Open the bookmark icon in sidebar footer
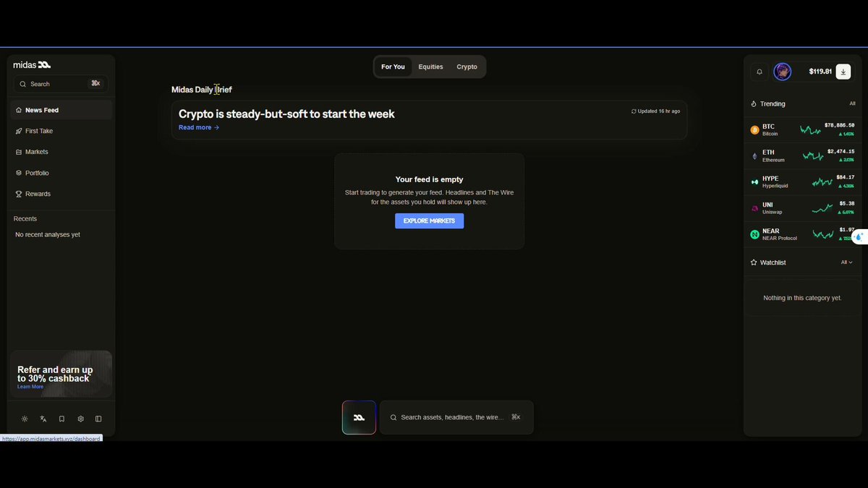This screenshot has height=488, width=868. (x=61, y=419)
